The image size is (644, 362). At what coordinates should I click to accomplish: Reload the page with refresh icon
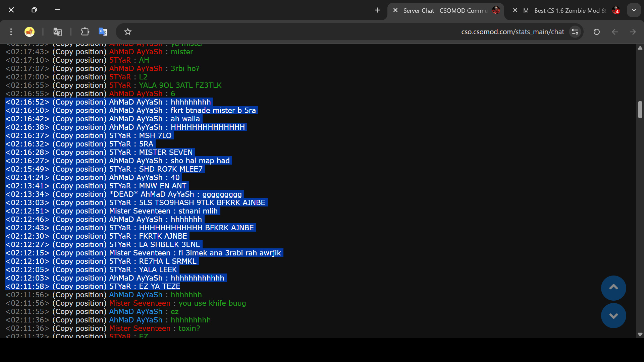point(596,32)
